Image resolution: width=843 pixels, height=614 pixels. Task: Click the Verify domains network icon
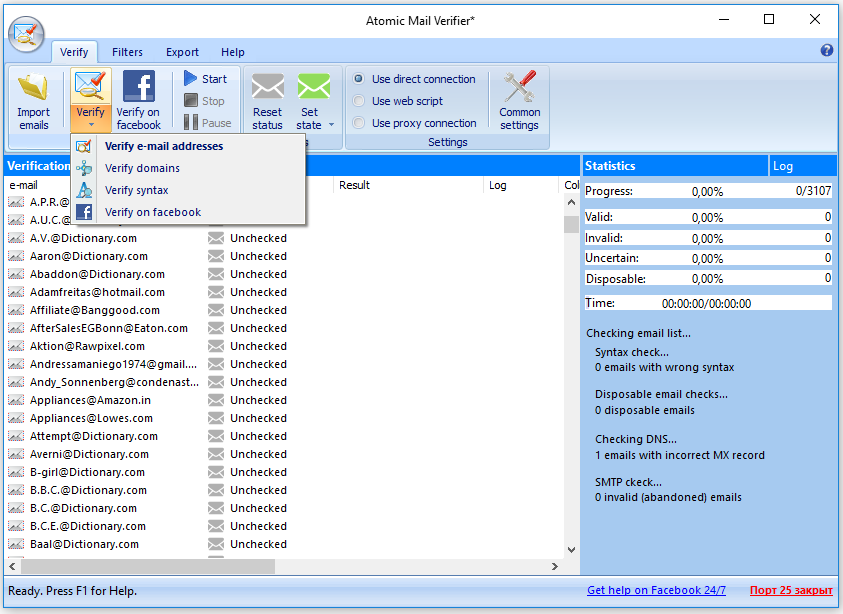point(84,168)
